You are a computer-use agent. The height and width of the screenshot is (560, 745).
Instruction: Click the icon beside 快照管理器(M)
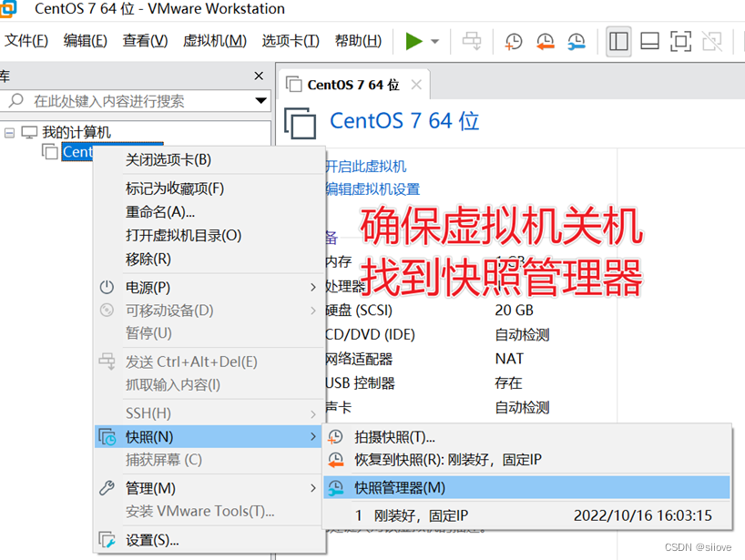click(x=335, y=488)
